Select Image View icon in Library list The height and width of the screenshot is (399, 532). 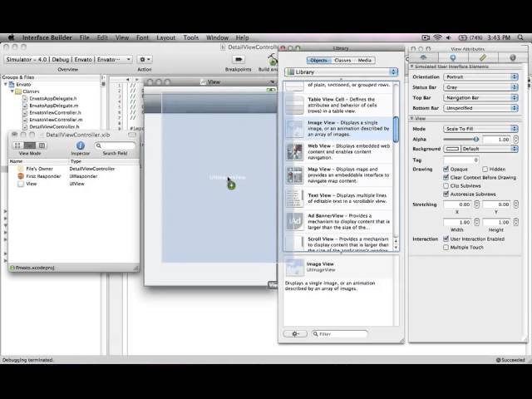[294, 128]
